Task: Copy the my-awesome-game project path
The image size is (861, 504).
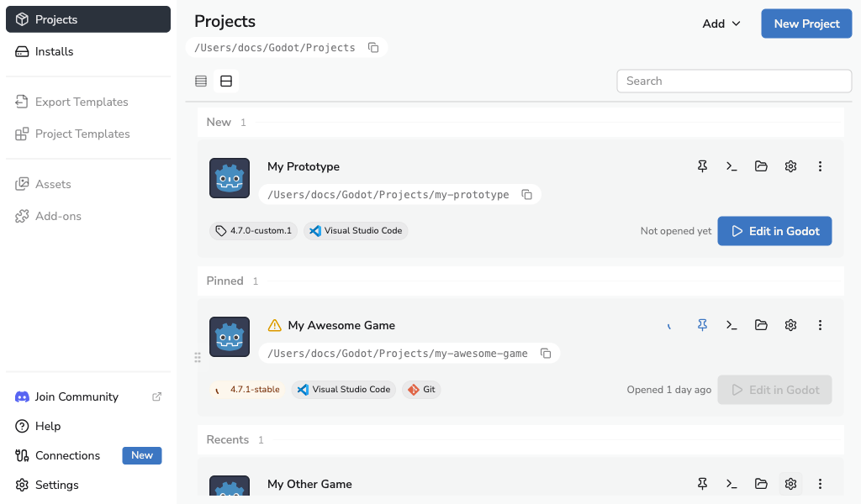Action: (x=546, y=353)
